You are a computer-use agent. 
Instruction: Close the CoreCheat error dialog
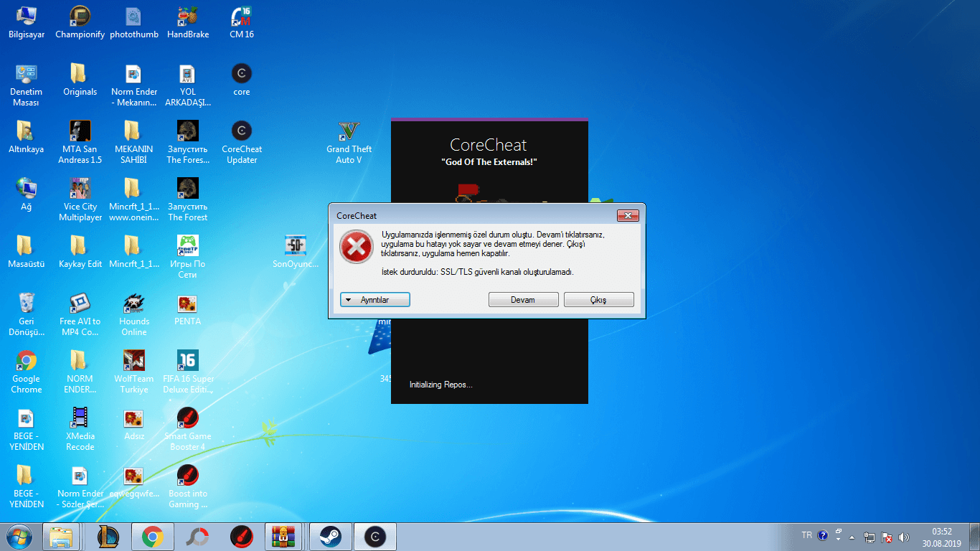click(x=628, y=215)
